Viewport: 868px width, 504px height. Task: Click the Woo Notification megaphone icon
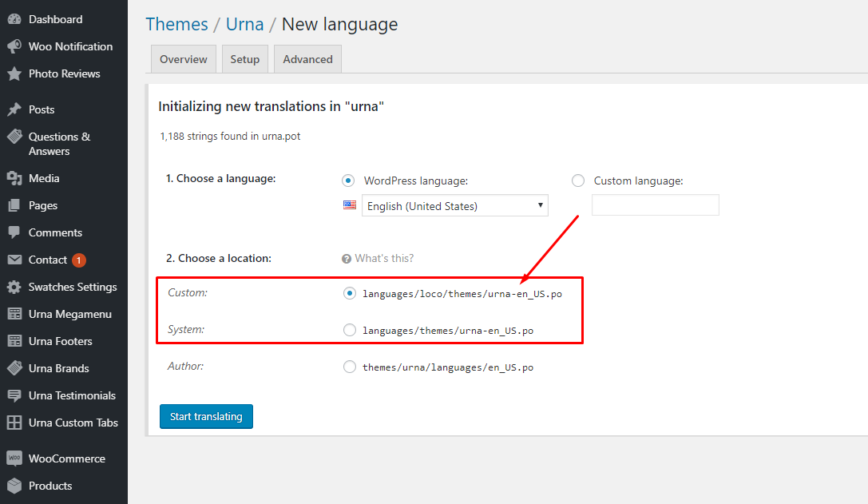(x=14, y=46)
